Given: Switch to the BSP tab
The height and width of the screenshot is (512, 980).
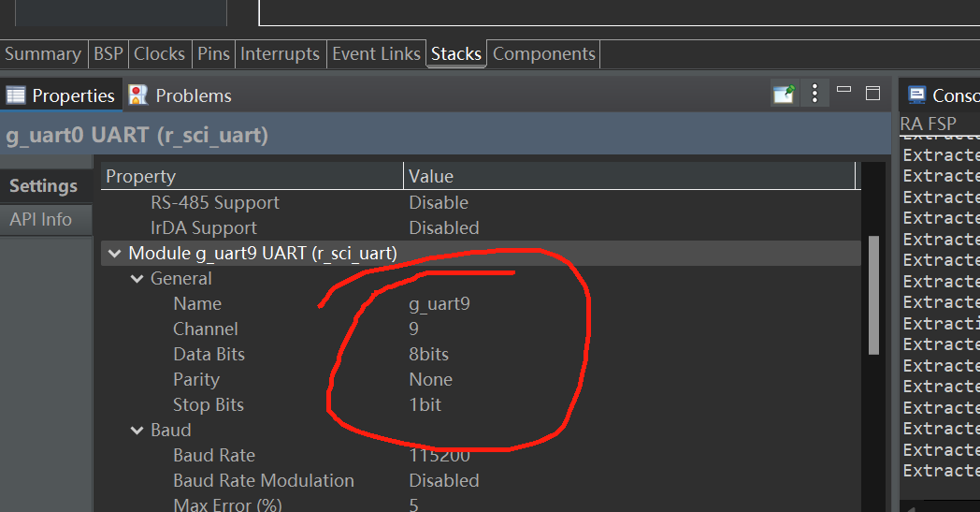Looking at the screenshot, I should [108, 54].
